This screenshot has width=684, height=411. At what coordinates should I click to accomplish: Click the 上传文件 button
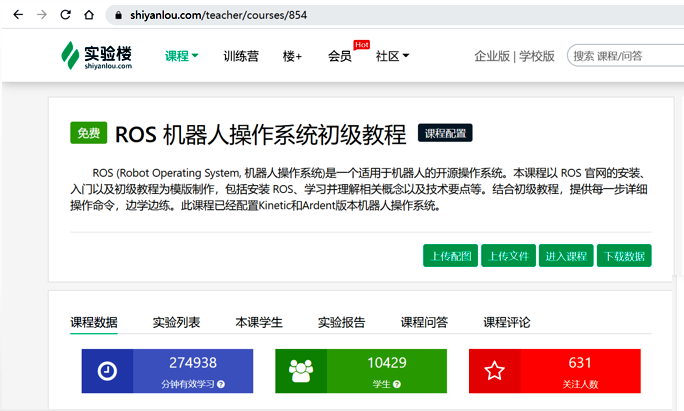pos(508,256)
